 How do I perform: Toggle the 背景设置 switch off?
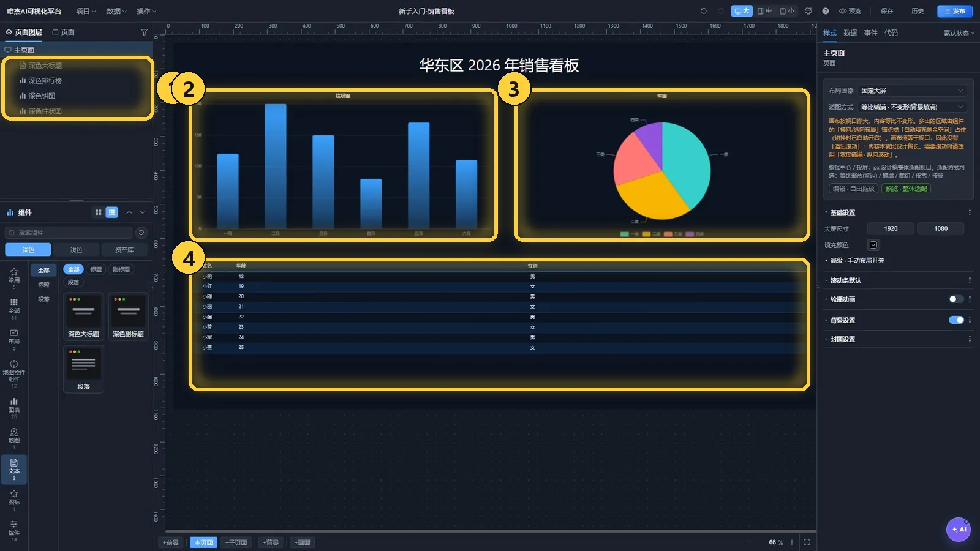tap(956, 320)
